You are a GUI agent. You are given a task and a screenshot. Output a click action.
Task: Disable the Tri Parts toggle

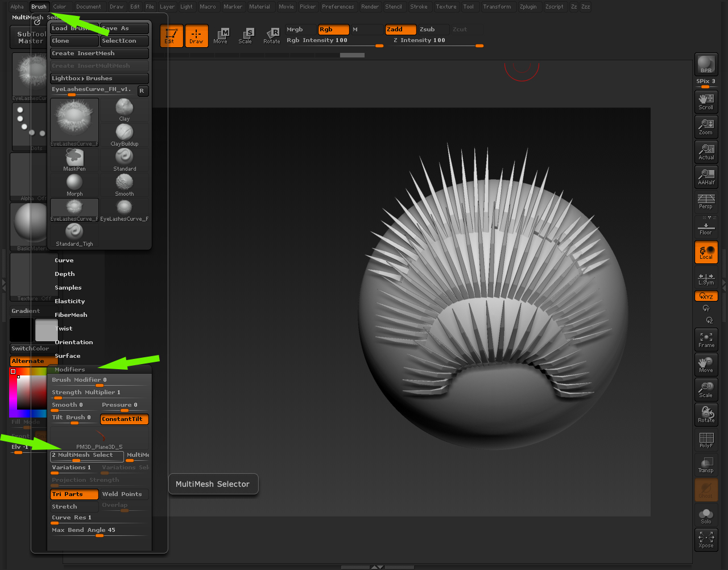pos(74,494)
